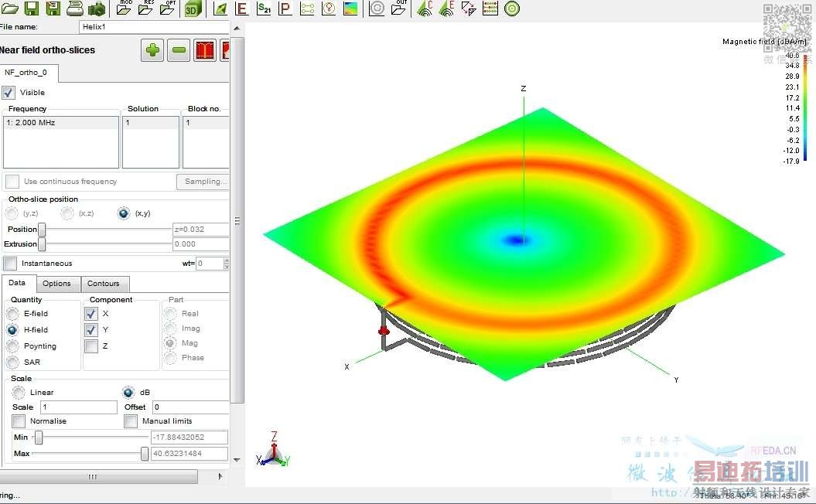Uncheck the Visible checkbox
Screen dimensions: 816x504
click(9, 93)
